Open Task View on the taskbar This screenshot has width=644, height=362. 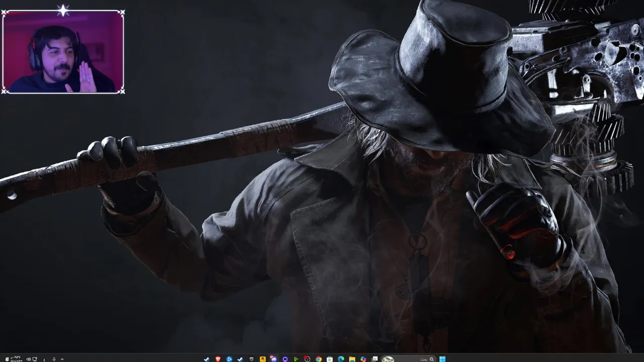[374, 359]
